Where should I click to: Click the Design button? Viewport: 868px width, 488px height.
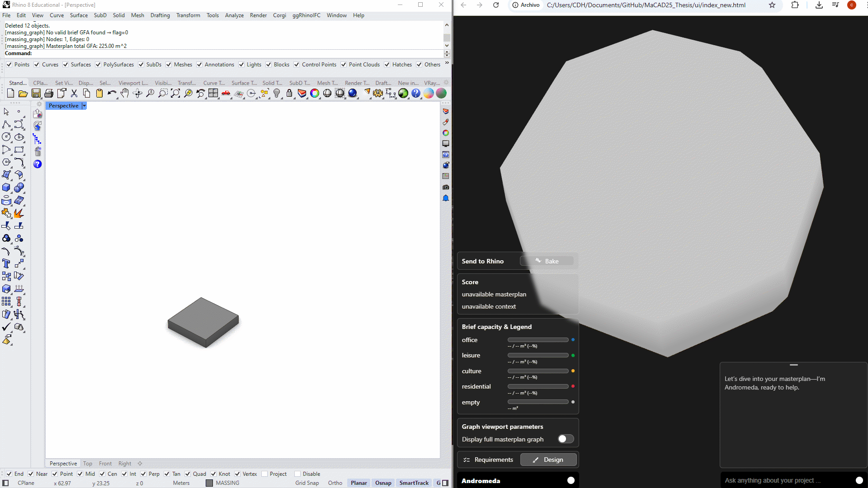(x=548, y=460)
